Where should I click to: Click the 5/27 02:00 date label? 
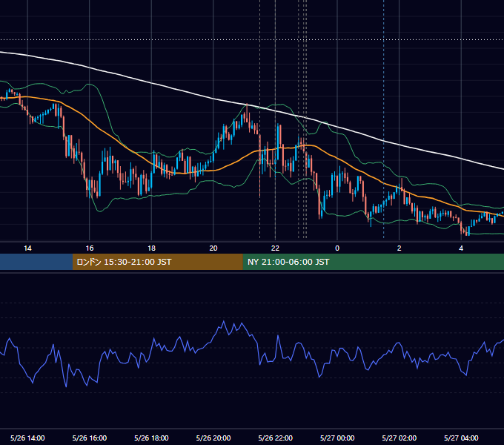tap(399, 438)
